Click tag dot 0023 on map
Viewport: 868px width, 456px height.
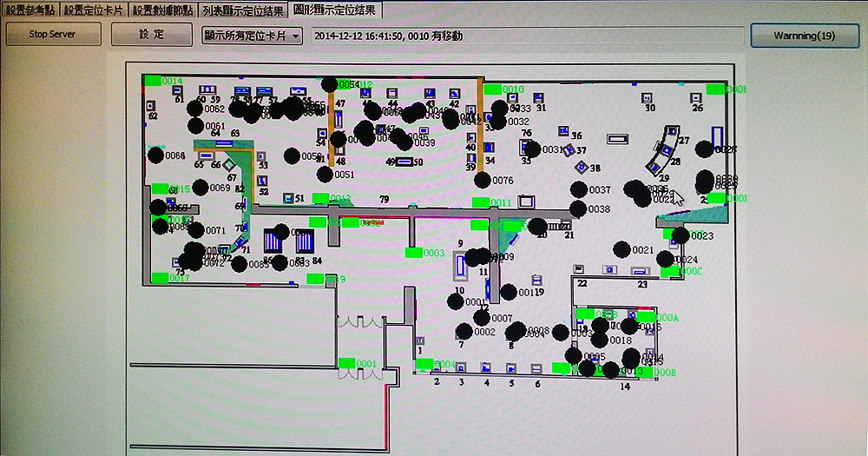[x=681, y=235]
